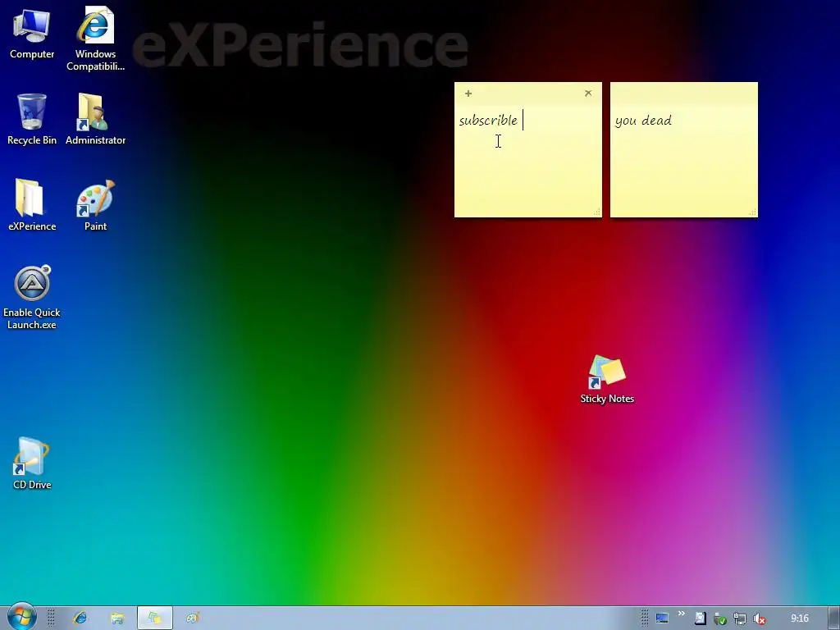Open the network tray icon
Viewport: 840px width, 630px height.
point(740,619)
